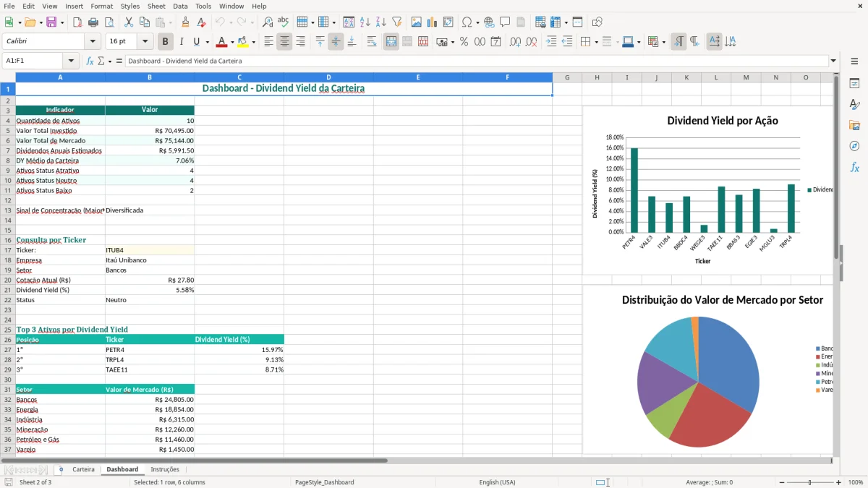Open the Borders dropdown arrow
Viewport: 868px width, 488px height.
597,42
